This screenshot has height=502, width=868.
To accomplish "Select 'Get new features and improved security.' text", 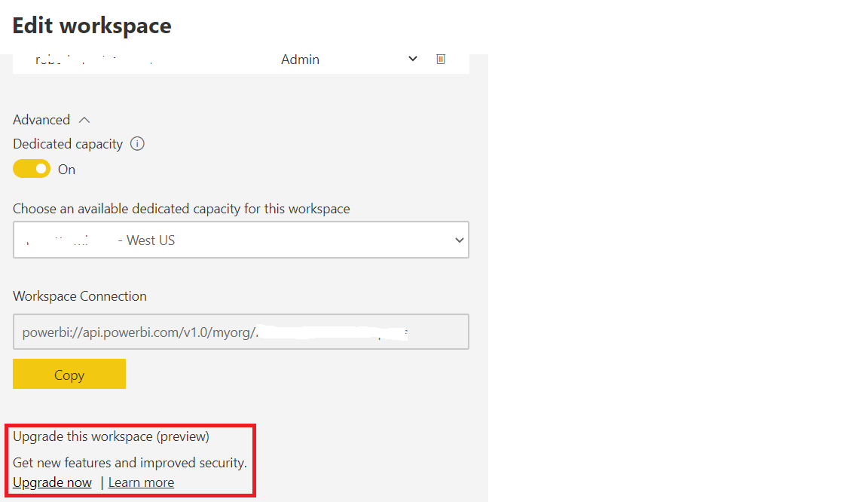I will (x=130, y=463).
